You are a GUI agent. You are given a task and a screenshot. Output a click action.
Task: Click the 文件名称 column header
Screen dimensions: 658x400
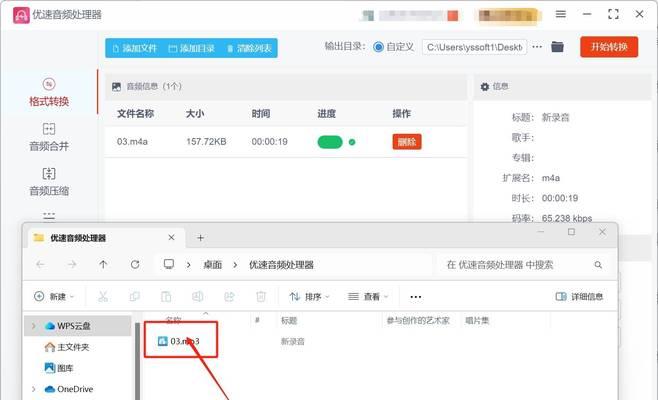[x=135, y=114]
